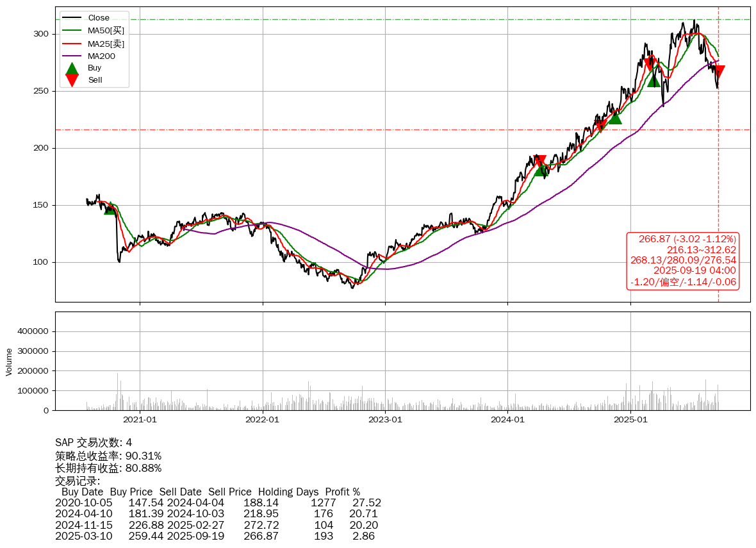Viewport: 756px width, 548px height.
Task: Click the MA200 legend entry
Action: pyautogui.click(x=101, y=56)
